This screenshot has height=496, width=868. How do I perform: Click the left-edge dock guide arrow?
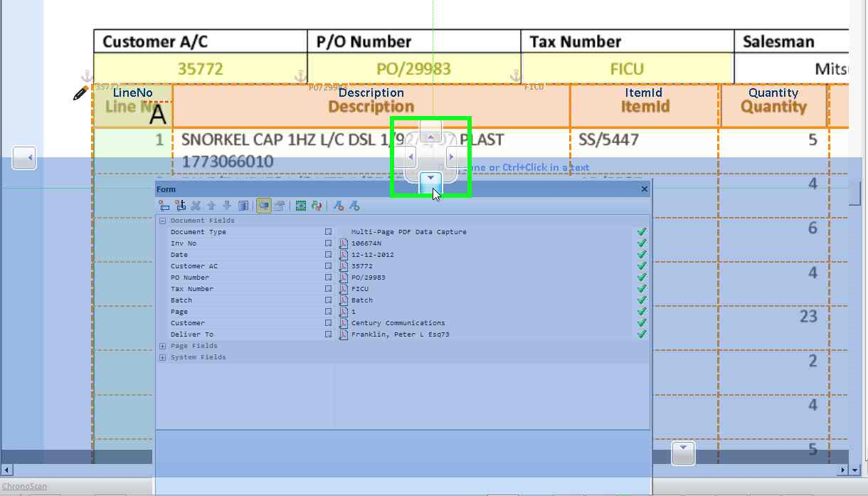point(24,157)
